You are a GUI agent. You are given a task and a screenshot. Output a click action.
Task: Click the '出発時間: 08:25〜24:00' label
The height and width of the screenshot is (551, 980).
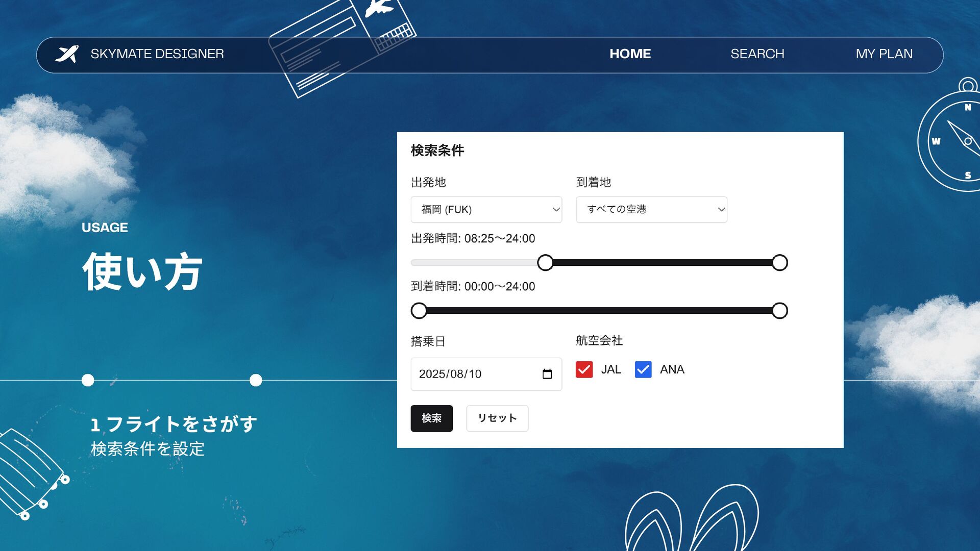[473, 238]
